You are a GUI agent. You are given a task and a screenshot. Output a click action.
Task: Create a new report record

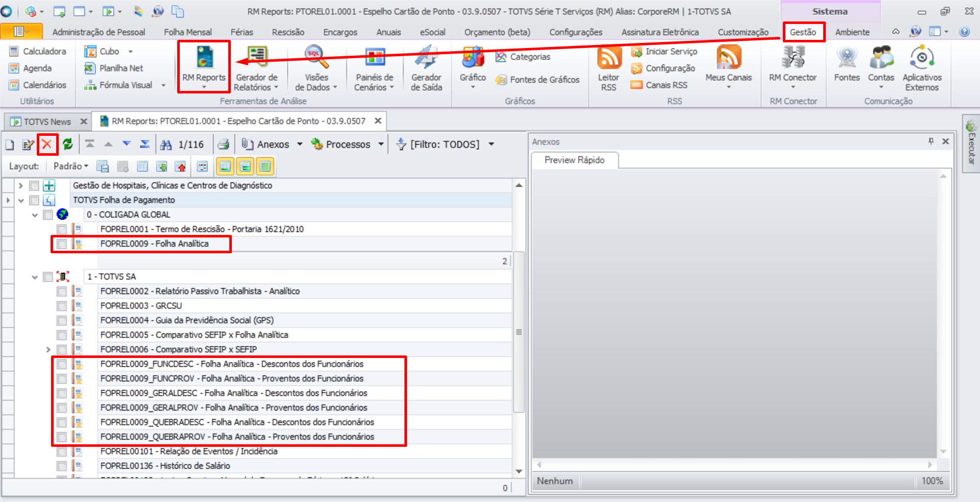[10, 145]
